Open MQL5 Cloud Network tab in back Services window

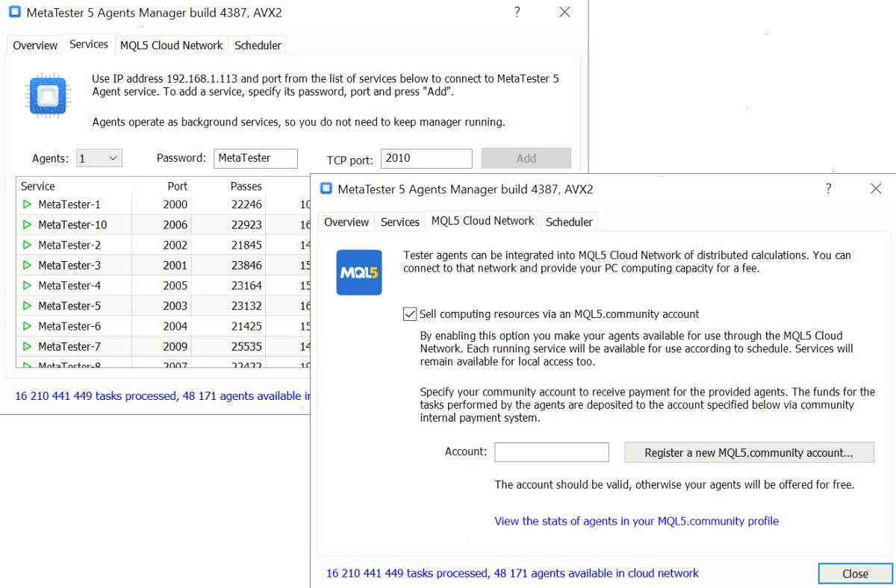(172, 46)
